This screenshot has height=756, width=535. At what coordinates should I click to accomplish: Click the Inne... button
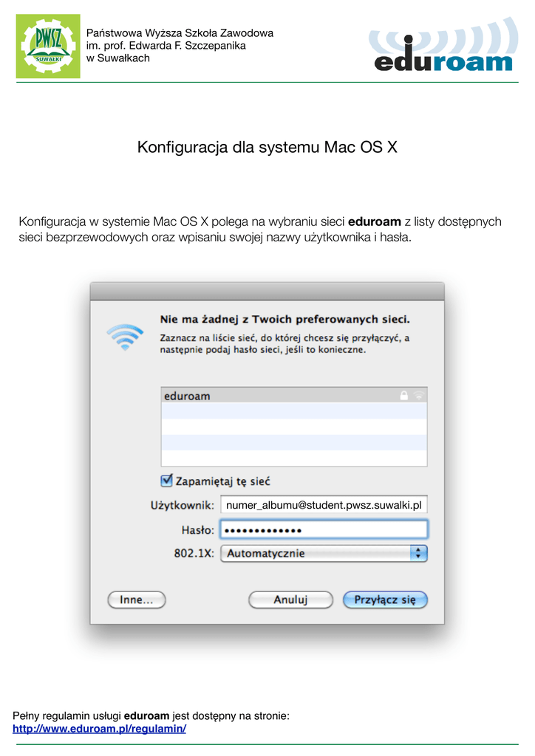click(137, 599)
